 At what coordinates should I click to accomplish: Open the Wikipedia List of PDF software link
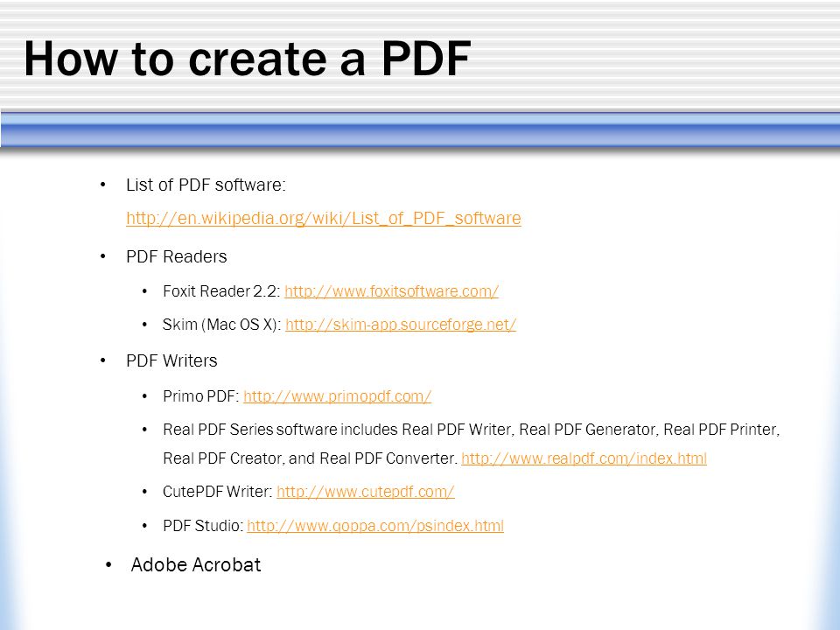click(324, 218)
